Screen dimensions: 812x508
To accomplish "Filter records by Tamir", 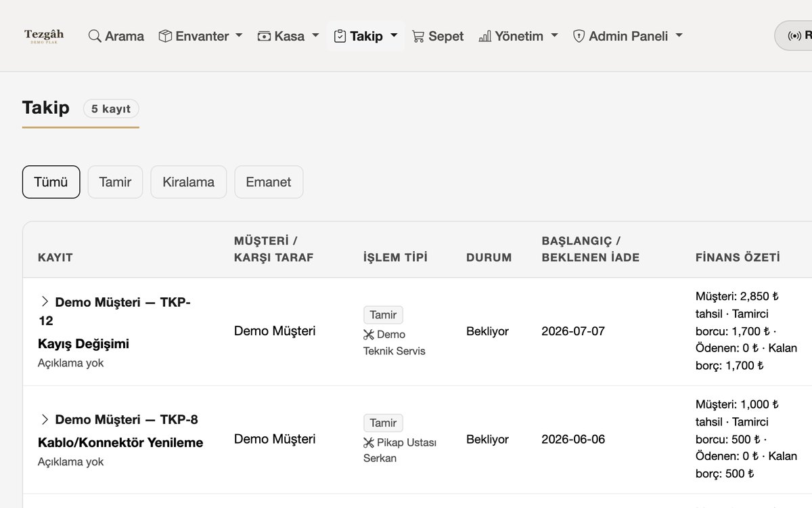I will point(115,182).
